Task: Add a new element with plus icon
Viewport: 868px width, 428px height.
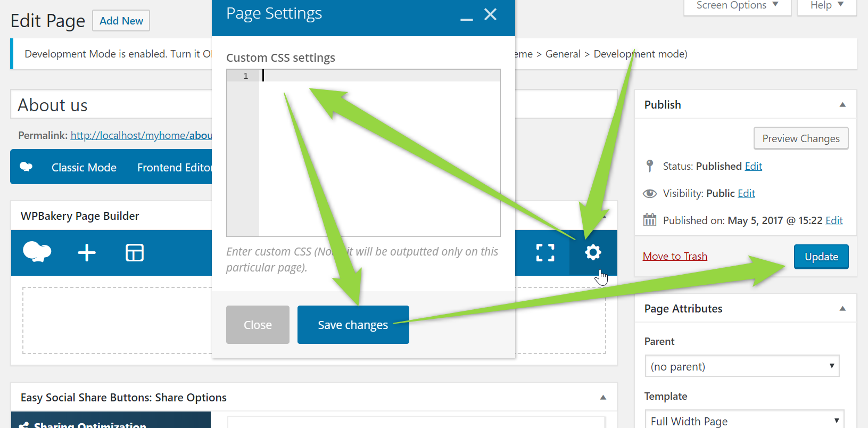Action: pos(87,253)
